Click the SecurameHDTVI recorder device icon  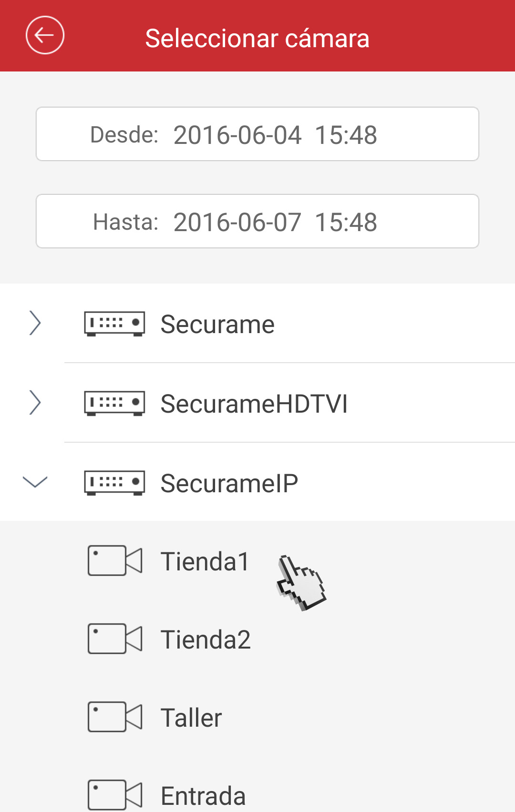[114, 404]
